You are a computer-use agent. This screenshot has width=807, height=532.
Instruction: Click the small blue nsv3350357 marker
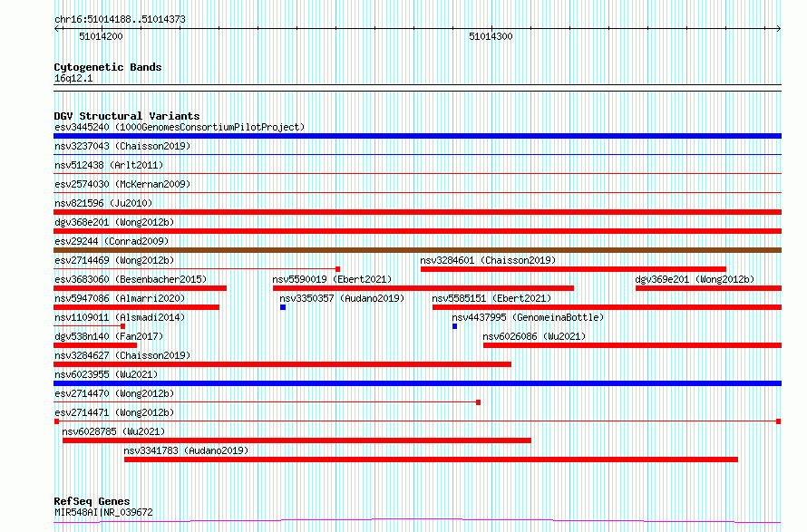pyautogui.click(x=283, y=307)
